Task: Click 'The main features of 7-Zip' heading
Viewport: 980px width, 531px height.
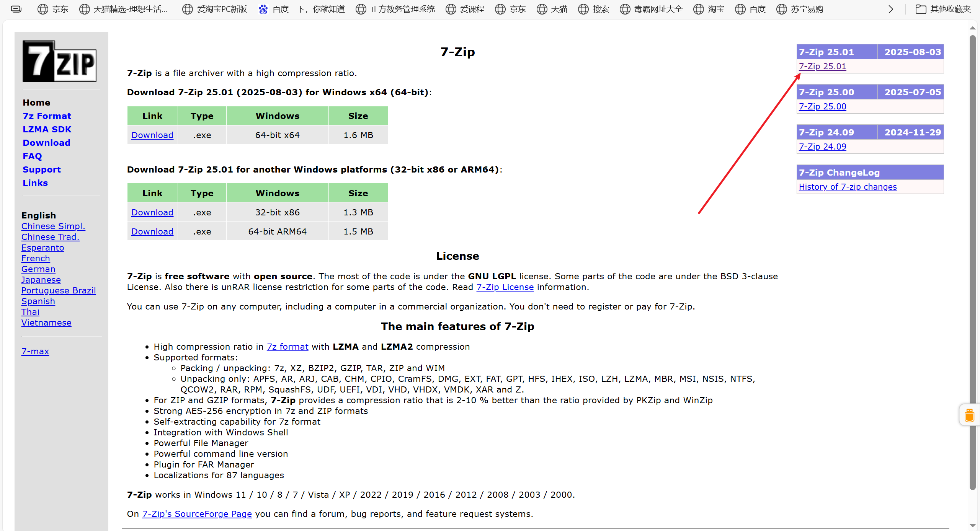Action: click(x=457, y=326)
